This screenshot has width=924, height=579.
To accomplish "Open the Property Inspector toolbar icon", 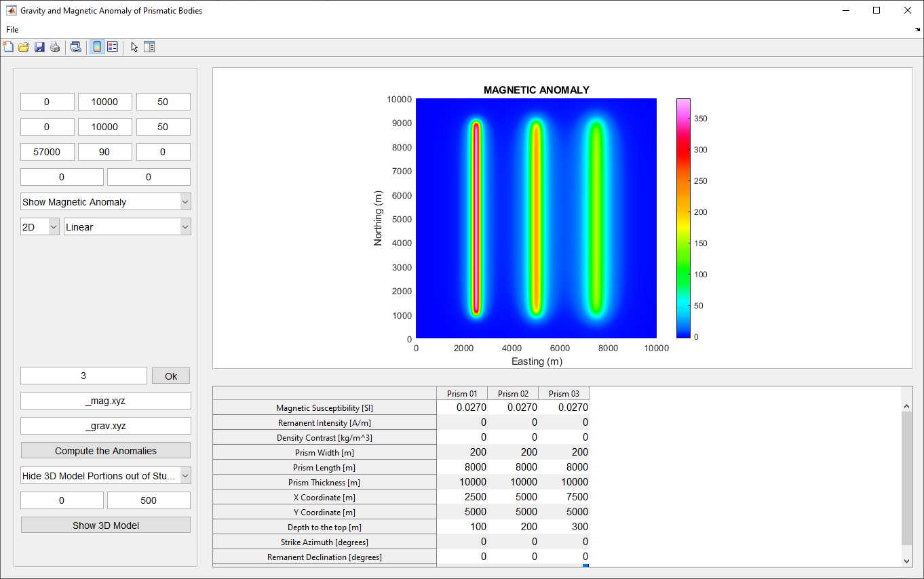I will (x=149, y=47).
